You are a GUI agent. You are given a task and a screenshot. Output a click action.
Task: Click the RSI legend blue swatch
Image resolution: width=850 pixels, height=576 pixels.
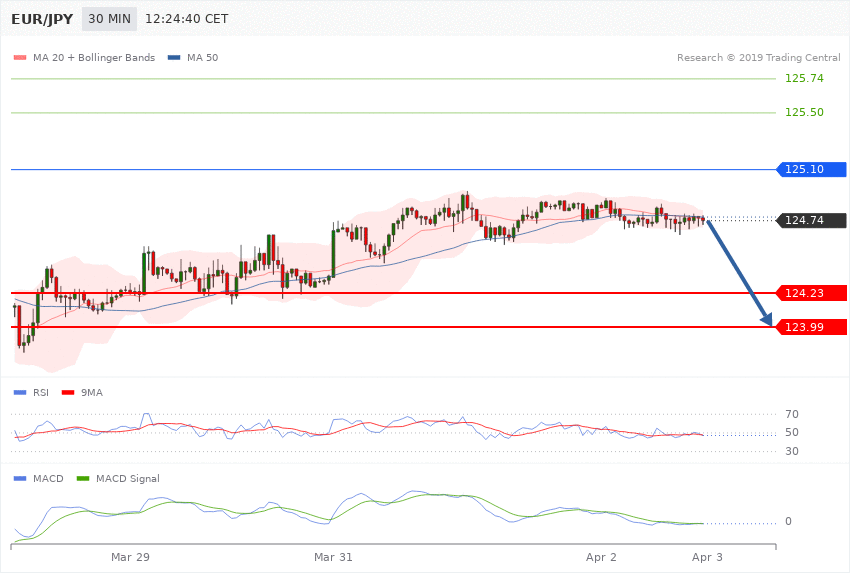(20, 392)
